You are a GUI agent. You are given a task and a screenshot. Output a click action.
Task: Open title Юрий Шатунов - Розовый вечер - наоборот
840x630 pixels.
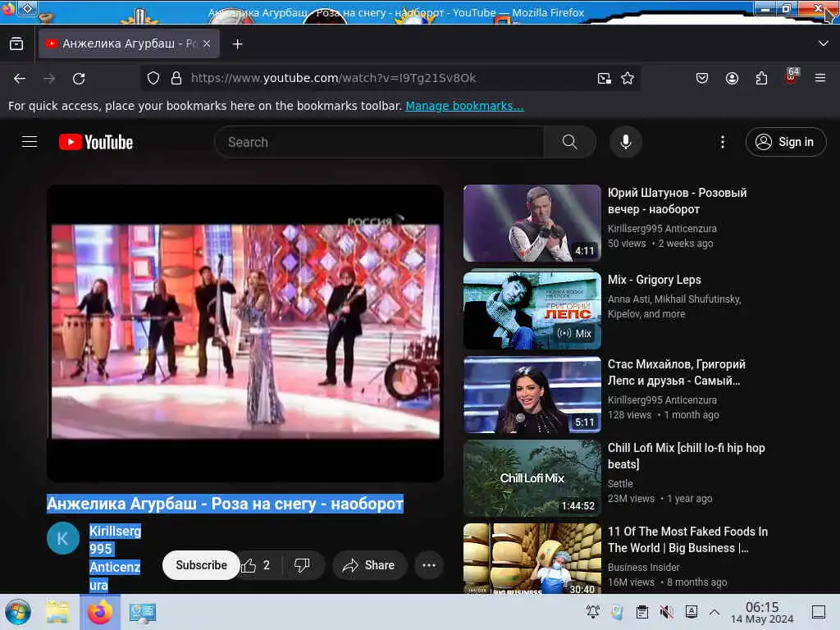coord(677,201)
